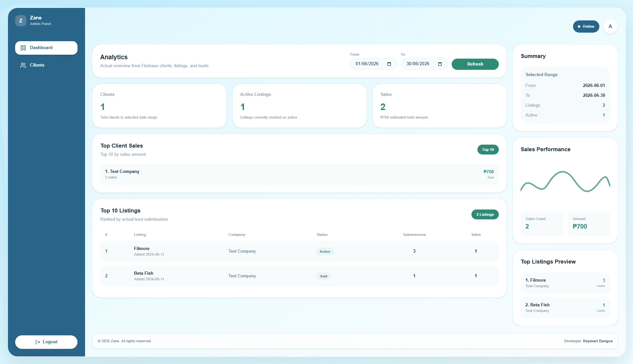
Task: Select the Test Company top client row
Action: (299, 174)
